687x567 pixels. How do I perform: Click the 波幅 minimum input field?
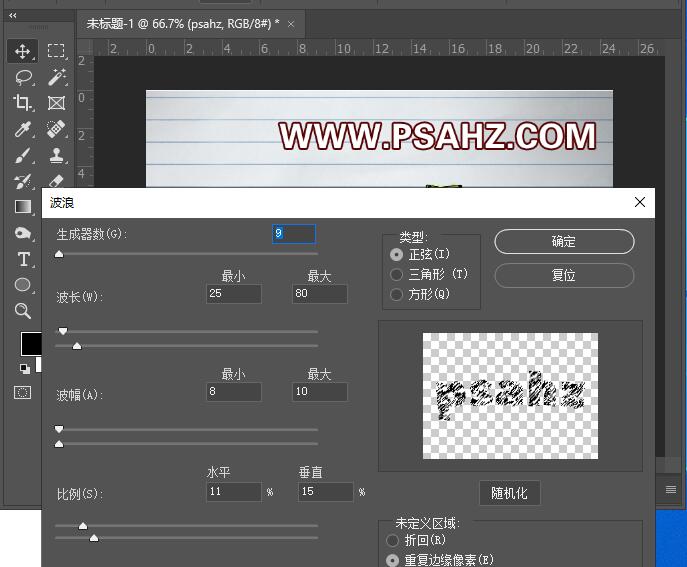coord(234,392)
